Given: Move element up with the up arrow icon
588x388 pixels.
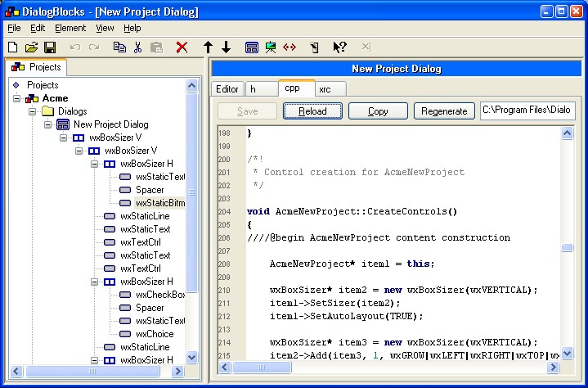Looking at the screenshot, I should 208,47.
